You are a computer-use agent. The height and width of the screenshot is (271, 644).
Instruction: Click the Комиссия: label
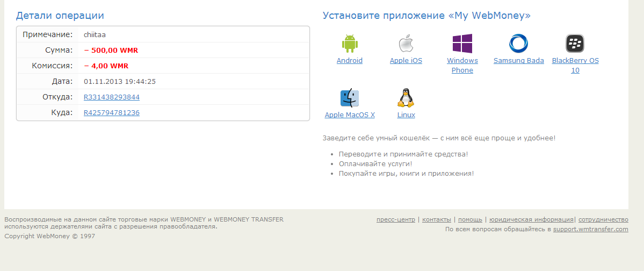(52, 66)
